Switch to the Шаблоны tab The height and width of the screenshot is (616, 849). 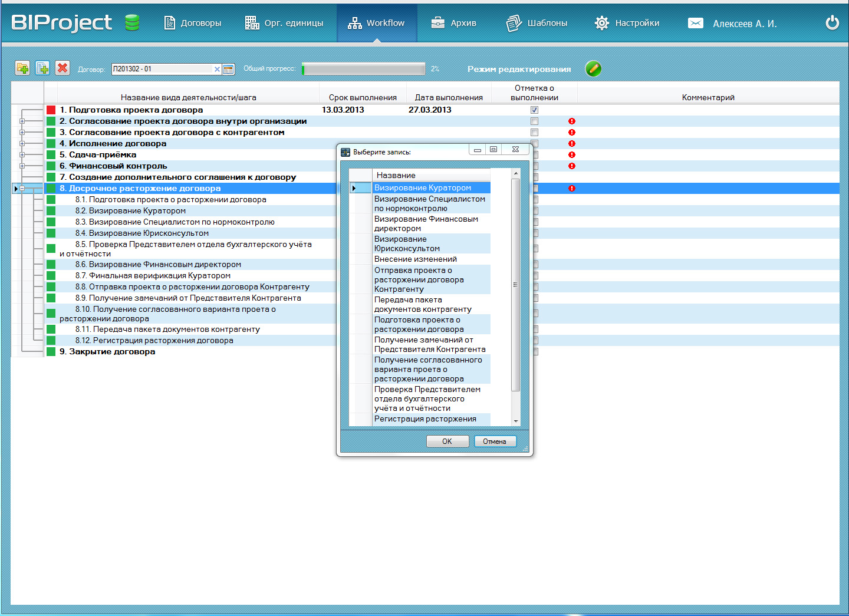coord(537,23)
